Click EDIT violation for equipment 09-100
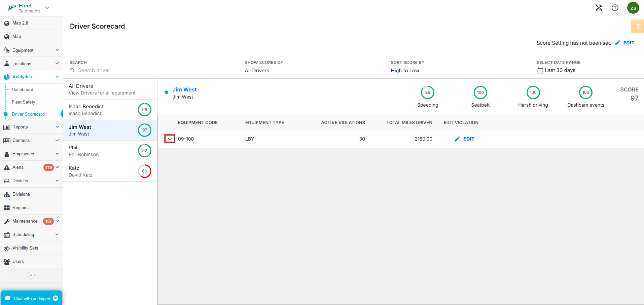 point(465,139)
